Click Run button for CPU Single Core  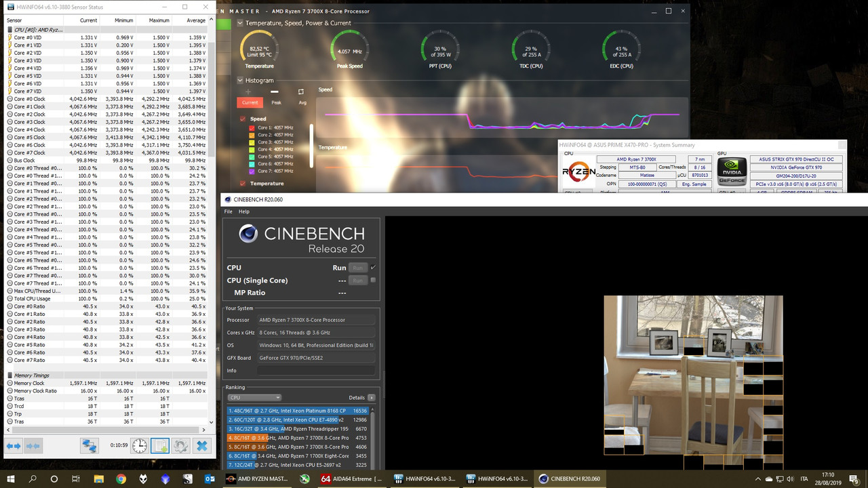click(357, 281)
